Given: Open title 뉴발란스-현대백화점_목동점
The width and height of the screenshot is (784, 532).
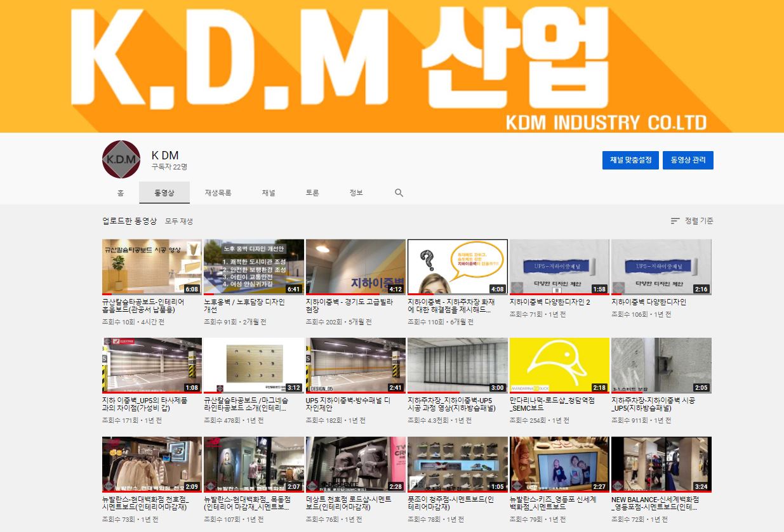Looking at the screenshot, I should point(247,504).
